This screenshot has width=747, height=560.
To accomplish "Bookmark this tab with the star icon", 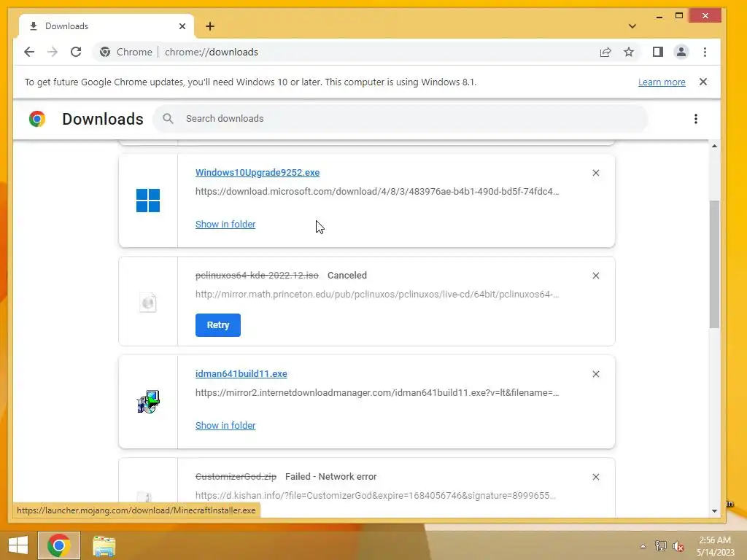I will pos(629,52).
